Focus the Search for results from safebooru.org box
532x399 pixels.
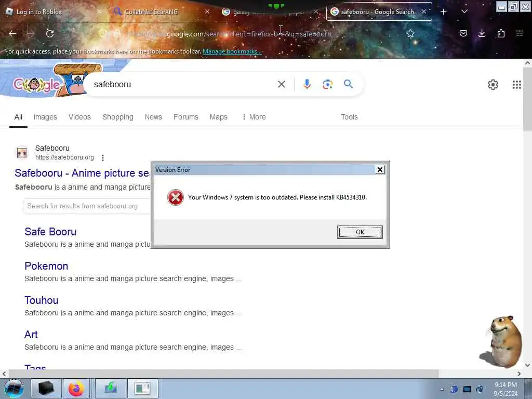coord(87,206)
